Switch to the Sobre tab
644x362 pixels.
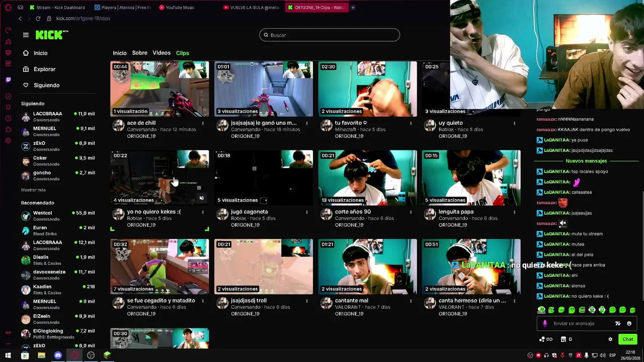point(140,53)
